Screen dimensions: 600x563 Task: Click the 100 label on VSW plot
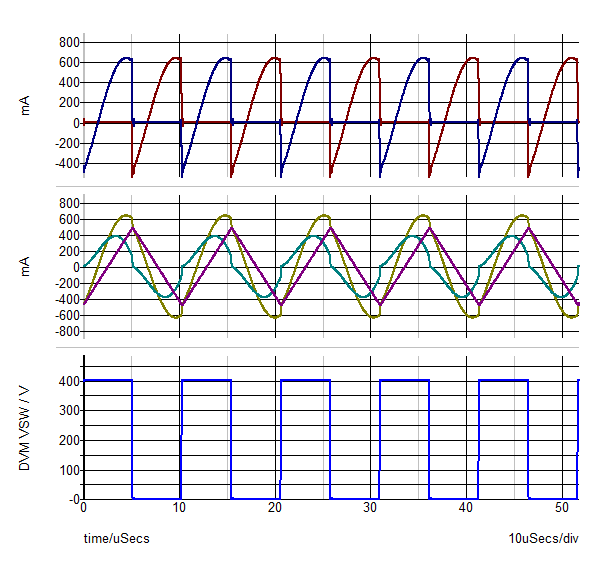click(x=69, y=469)
